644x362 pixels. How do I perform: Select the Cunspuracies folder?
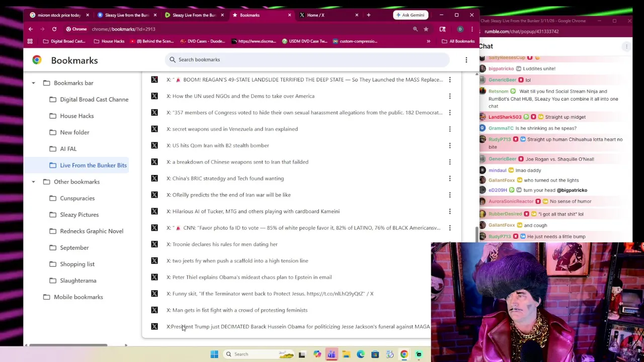72,199
